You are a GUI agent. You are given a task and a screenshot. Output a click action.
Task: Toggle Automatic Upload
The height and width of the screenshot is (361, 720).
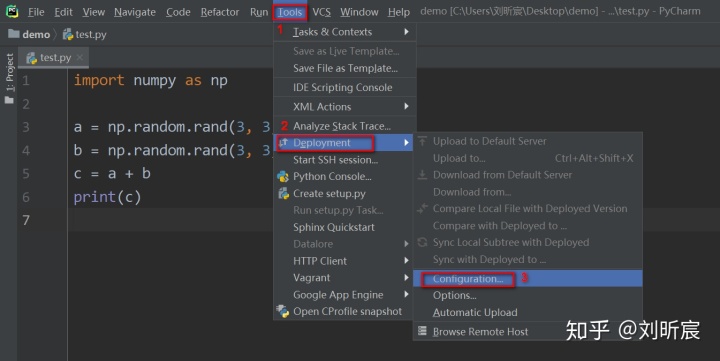[x=528, y=312]
